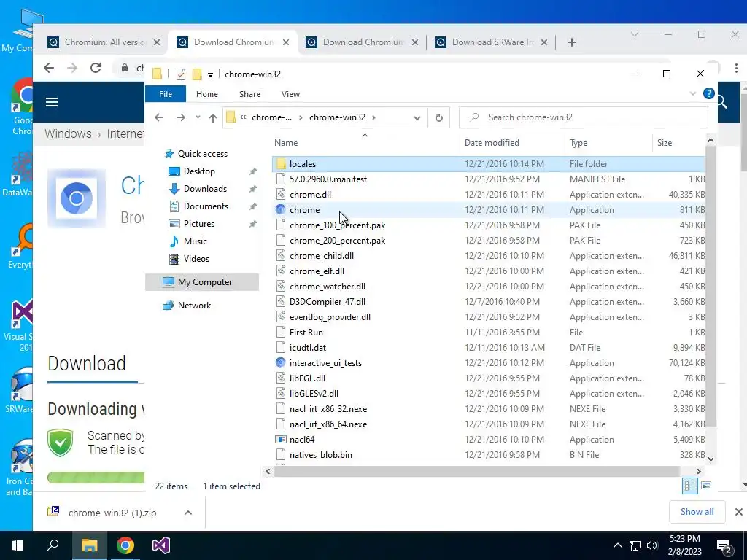Open the Windows Start menu
This screenshot has height=560, width=747.
tap(18, 545)
